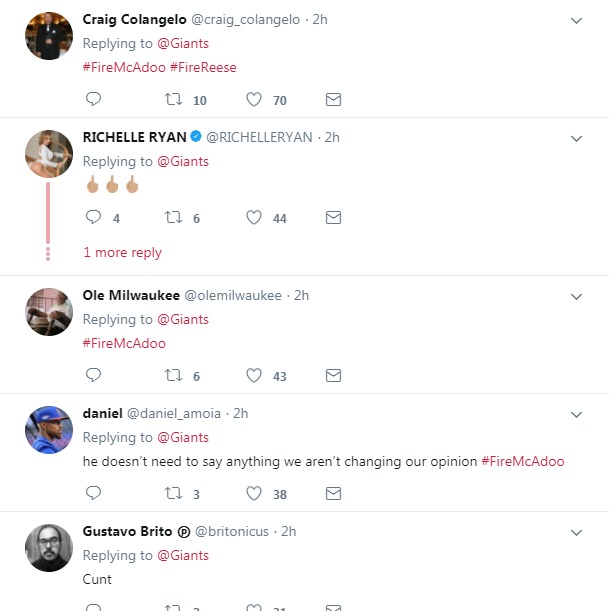Send Craig Colangelo's tweet via direct message

click(x=334, y=100)
